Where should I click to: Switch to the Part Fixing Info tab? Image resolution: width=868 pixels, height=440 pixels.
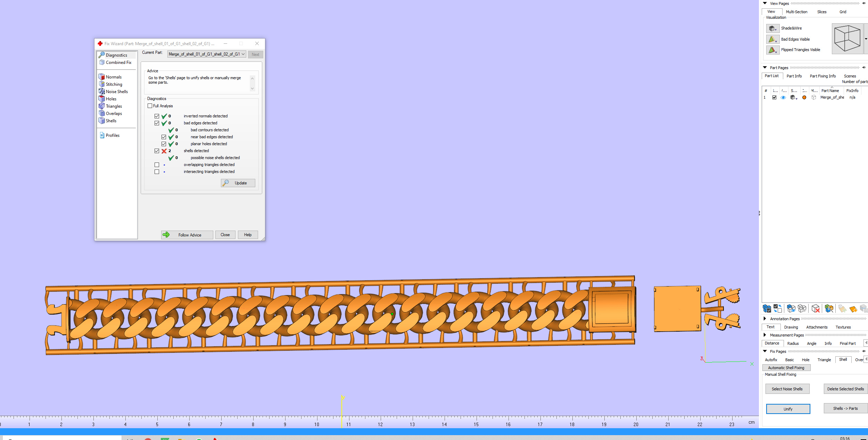tap(822, 76)
